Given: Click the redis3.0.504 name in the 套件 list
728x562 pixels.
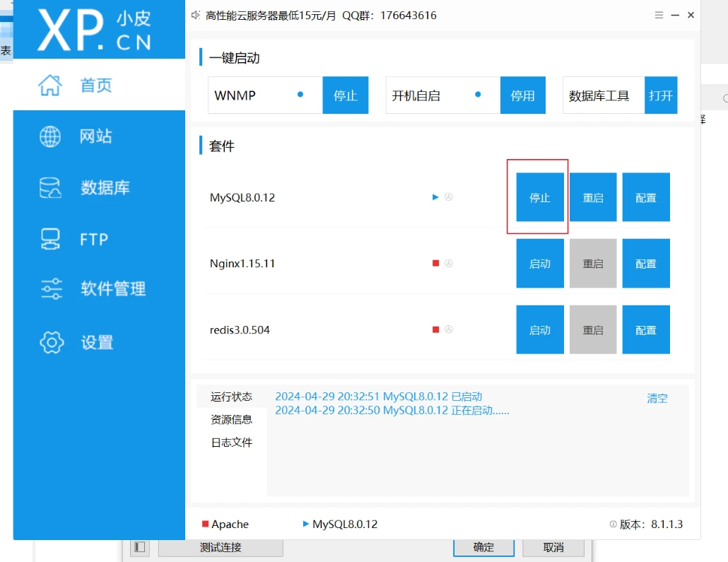Looking at the screenshot, I should pyautogui.click(x=240, y=329).
